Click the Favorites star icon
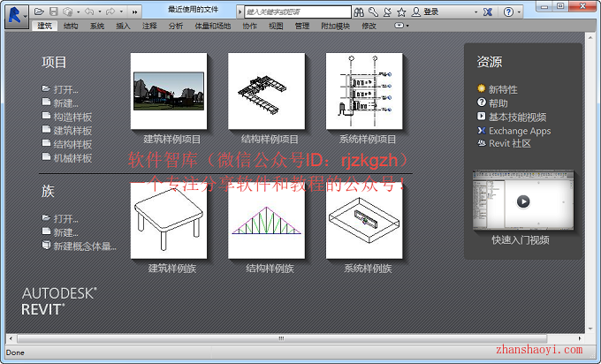 click(401, 11)
